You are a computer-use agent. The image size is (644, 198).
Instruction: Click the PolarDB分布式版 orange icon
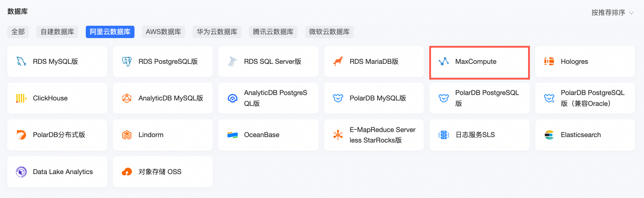pyautogui.click(x=21, y=135)
